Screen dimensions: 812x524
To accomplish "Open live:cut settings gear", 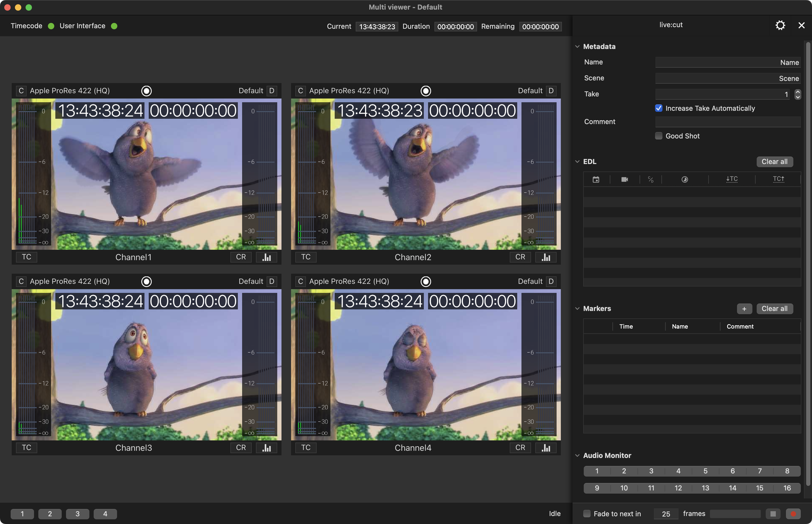I will [x=780, y=25].
